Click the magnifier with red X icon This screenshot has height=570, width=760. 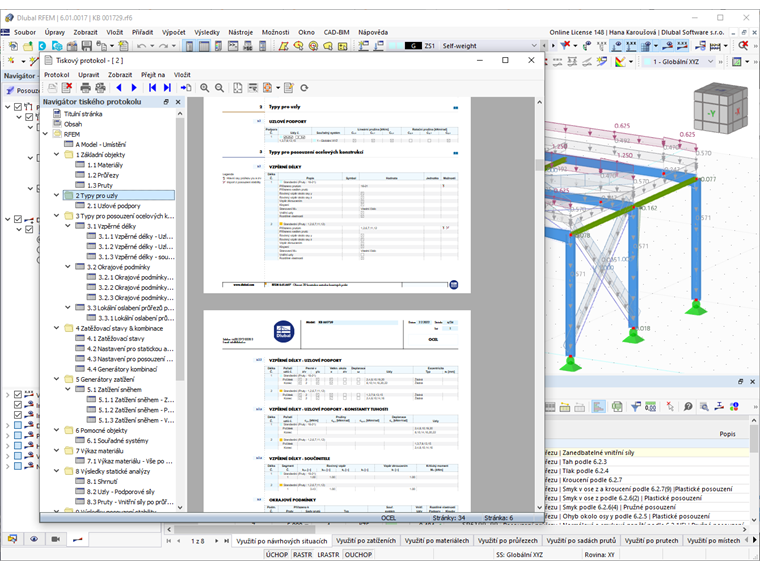(744, 46)
